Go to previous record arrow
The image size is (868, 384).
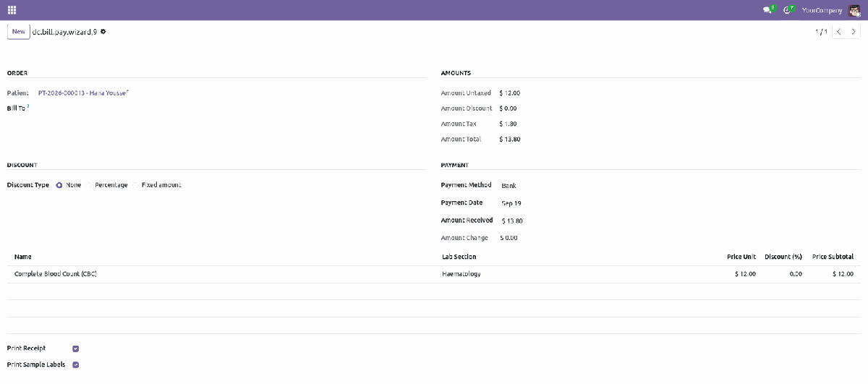(x=839, y=32)
